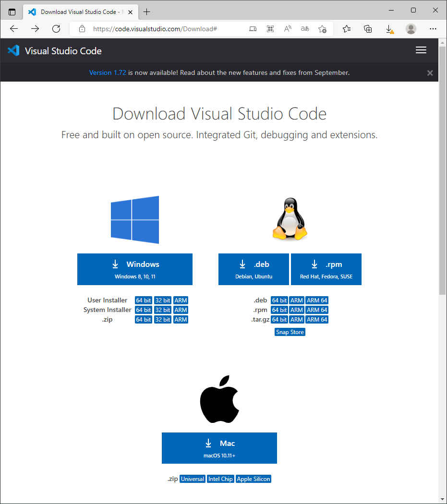Click the scrollbar down arrow
The image size is (447, 504).
point(443,499)
